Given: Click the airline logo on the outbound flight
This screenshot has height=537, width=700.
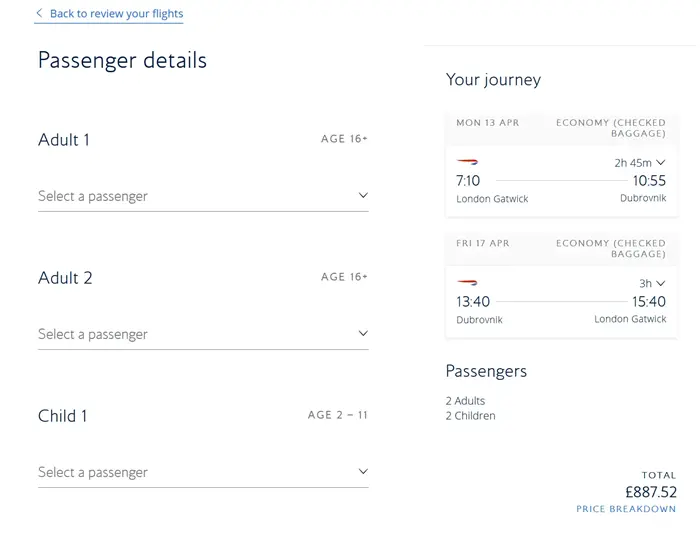Looking at the screenshot, I should pos(467,162).
